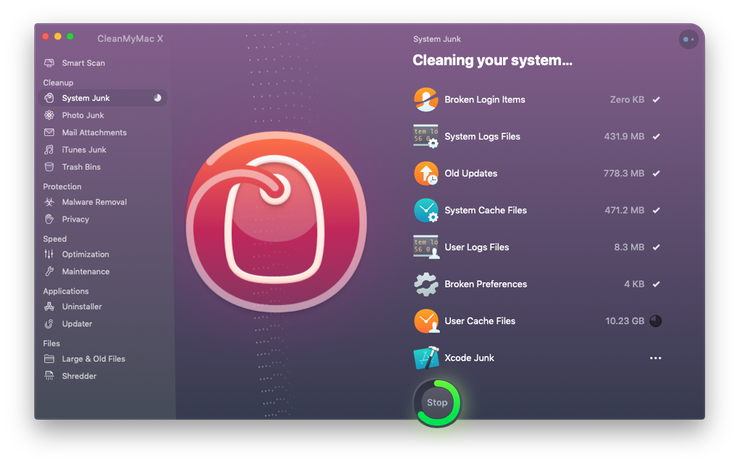Image resolution: width=740 pixels, height=465 pixels.
Task: Click the User Logs Files icon
Action: 426,247
